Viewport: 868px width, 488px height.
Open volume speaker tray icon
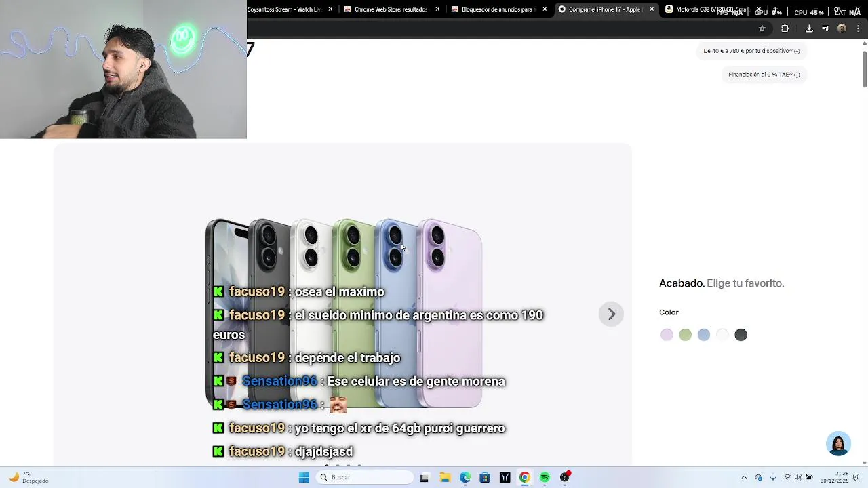[x=798, y=477]
